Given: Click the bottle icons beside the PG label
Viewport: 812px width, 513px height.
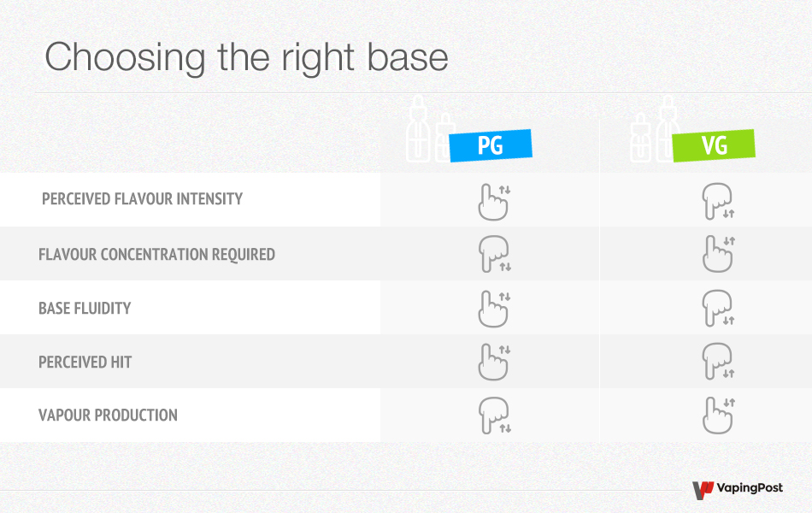Looking at the screenshot, I should [427, 131].
